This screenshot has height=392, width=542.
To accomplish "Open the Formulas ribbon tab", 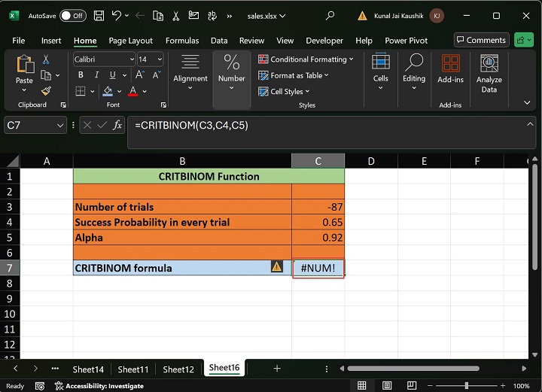I will 181,41.
